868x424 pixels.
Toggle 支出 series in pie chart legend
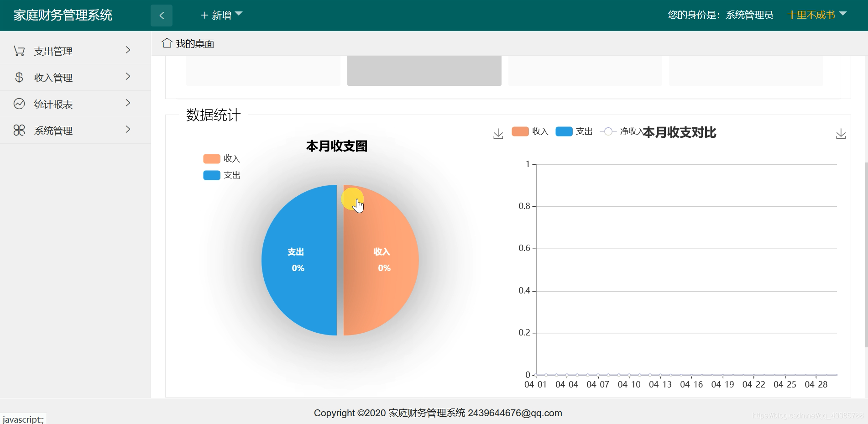point(222,175)
